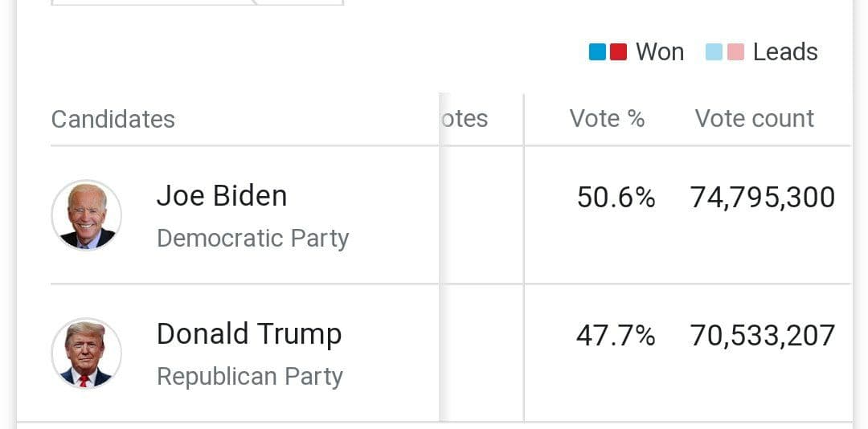Image resolution: width=868 pixels, height=429 pixels.
Task: Open the Joe Biden name link
Action: tap(221, 196)
